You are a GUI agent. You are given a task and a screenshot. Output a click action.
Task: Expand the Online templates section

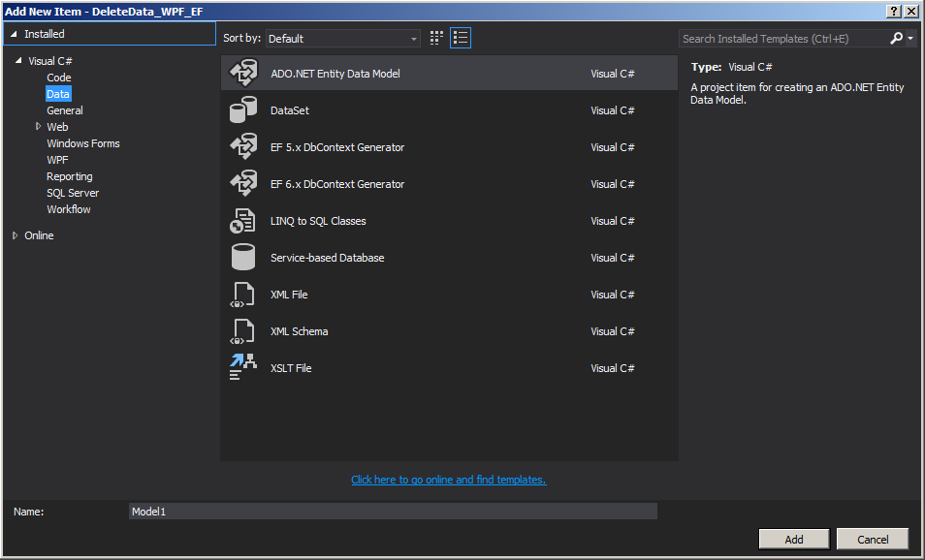pos(16,235)
